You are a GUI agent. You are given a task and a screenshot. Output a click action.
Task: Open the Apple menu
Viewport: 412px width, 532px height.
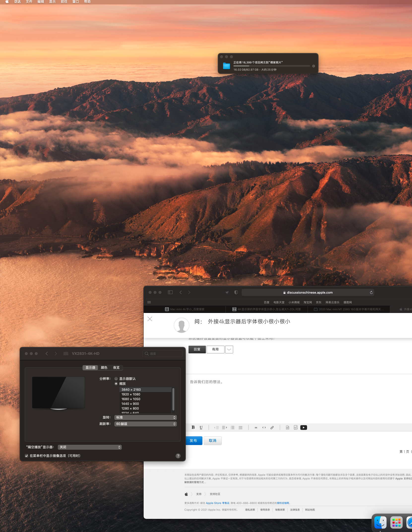pos(7,2)
